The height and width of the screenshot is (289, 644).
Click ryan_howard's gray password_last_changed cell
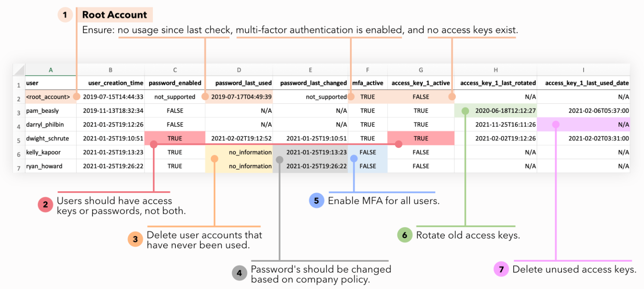[310, 166]
